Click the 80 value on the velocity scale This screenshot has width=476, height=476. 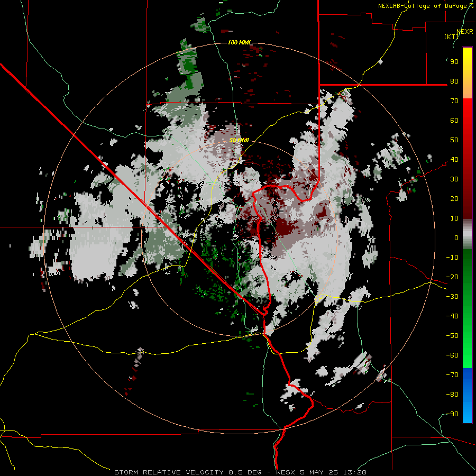point(454,81)
